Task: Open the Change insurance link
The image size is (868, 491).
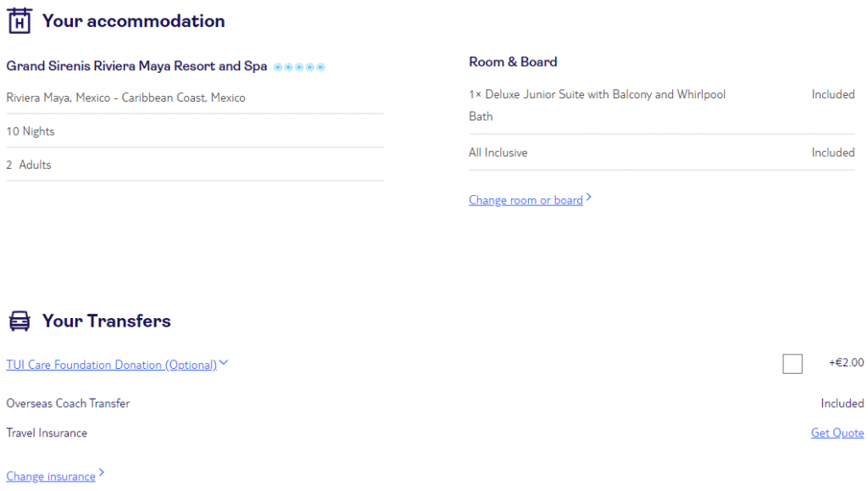Action: pyautogui.click(x=50, y=476)
